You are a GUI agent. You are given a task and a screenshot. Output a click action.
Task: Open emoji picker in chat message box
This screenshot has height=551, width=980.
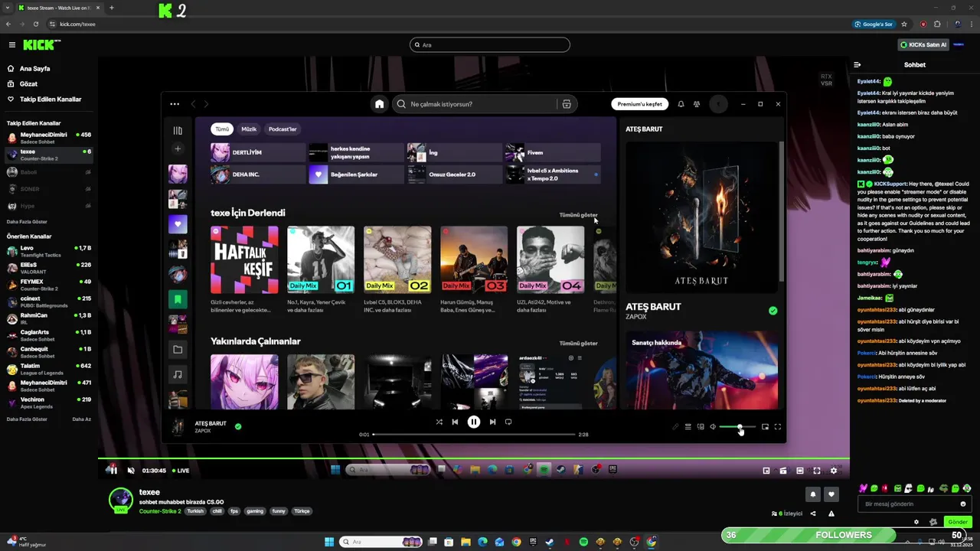[x=963, y=504]
